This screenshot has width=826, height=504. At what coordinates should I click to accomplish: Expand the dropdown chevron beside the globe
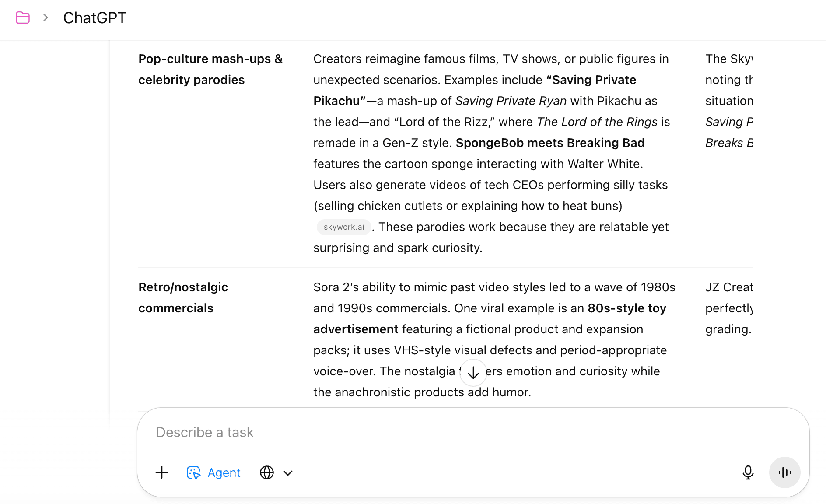pos(288,473)
